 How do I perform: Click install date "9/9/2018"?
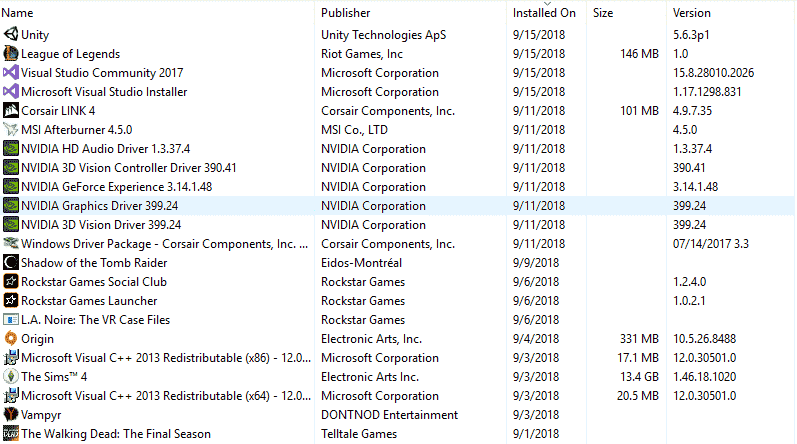click(x=536, y=263)
